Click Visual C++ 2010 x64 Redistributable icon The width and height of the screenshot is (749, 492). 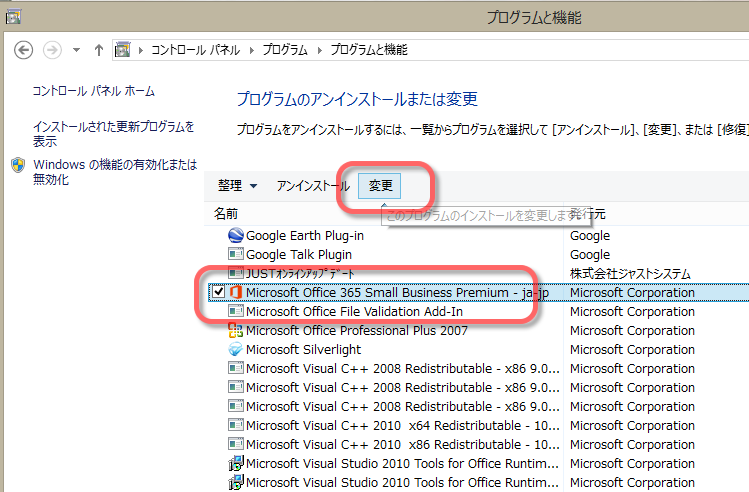pyautogui.click(x=236, y=425)
